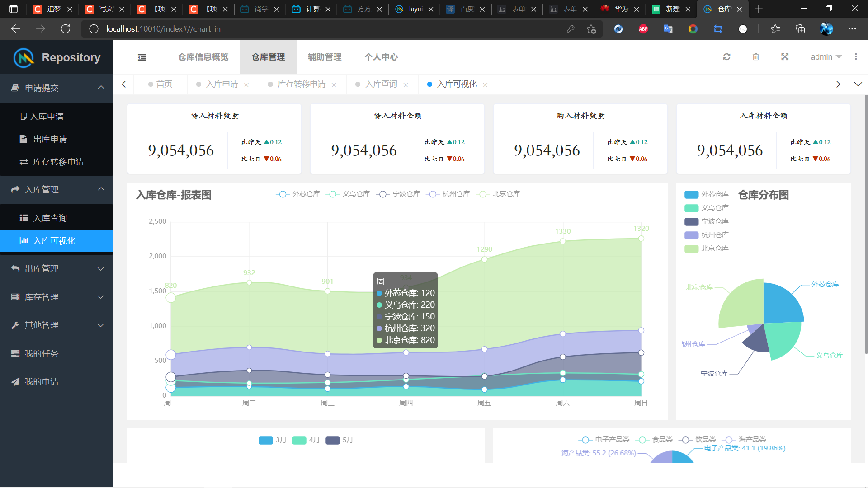This screenshot has width=868, height=488.
Task: Toggle 外芯仓库 line chart legend
Action: tap(298, 194)
